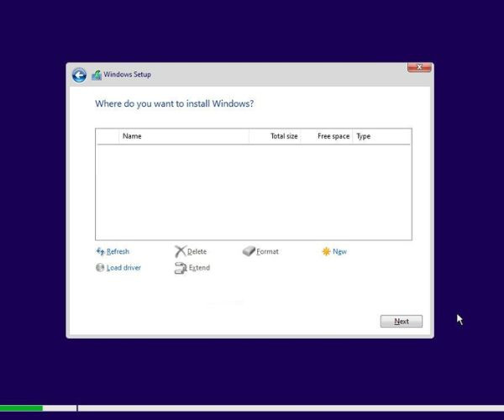Open Load driver link
This screenshot has width=504, height=420.
coord(123,267)
